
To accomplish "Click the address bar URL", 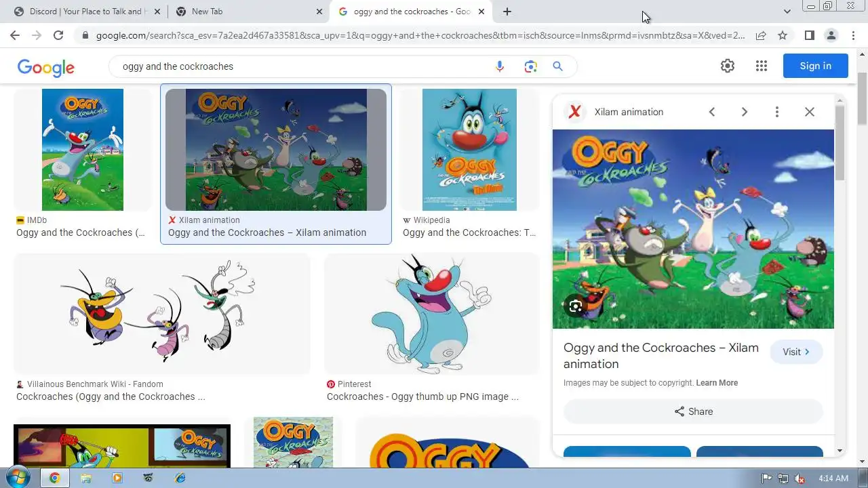I will (x=420, y=35).
